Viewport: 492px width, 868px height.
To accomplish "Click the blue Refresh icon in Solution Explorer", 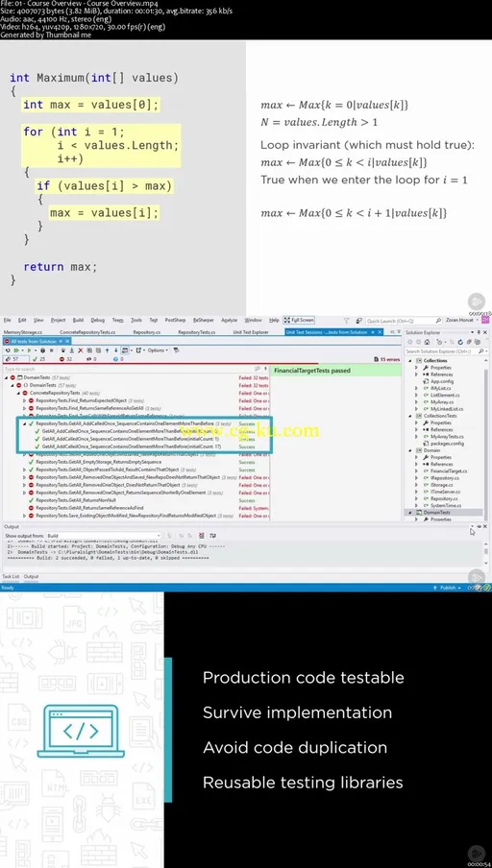I will pos(460,342).
